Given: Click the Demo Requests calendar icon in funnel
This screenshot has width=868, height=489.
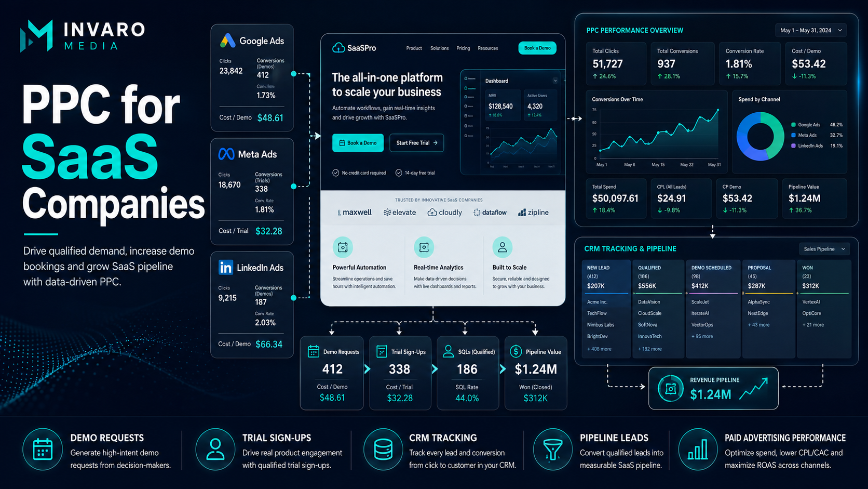Looking at the screenshot, I should pyautogui.click(x=314, y=351).
